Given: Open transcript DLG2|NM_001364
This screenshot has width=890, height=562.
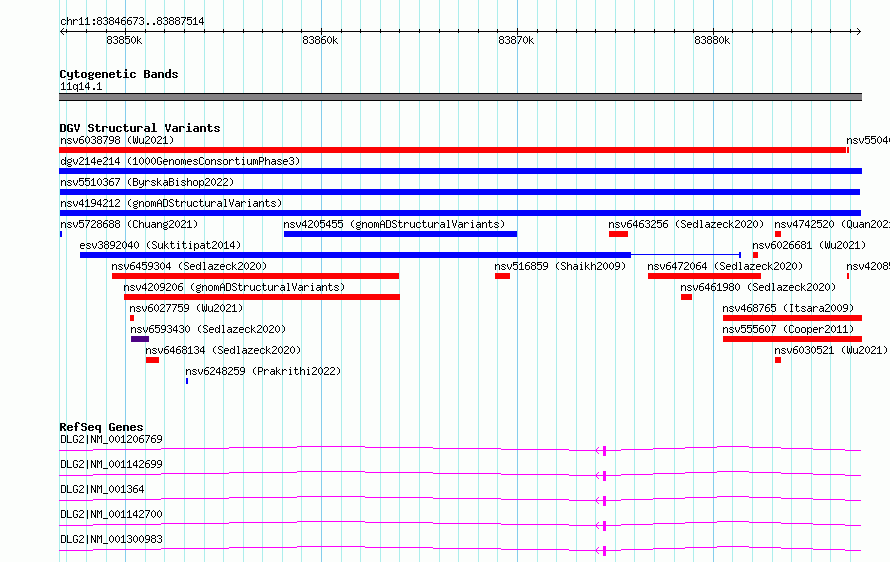Looking at the screenshot, I should pyautogui.click(x=102, y=489).
